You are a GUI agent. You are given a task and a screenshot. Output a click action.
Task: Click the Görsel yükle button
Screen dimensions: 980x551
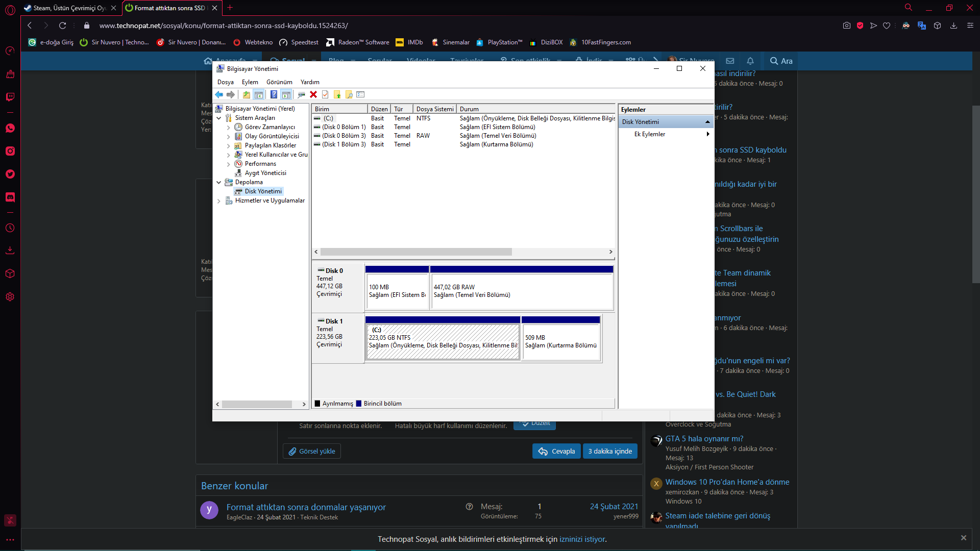point(312,452)
